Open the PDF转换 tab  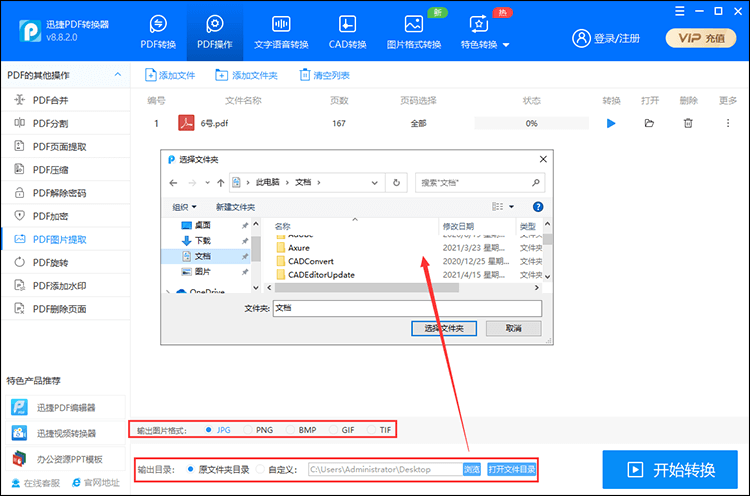coord(158,32)
